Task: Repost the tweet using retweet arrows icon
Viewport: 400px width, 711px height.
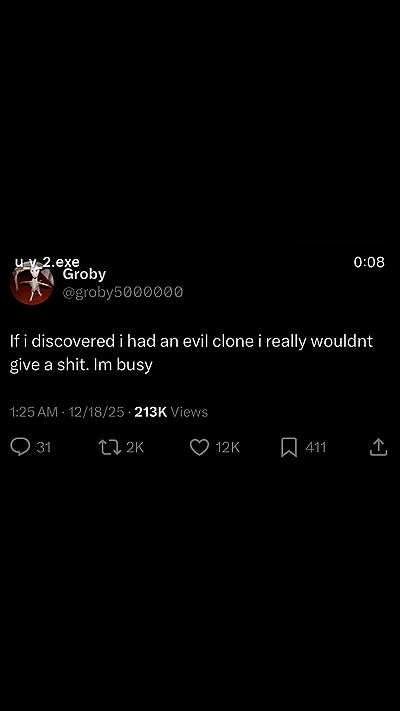Action: pos(109,447)
